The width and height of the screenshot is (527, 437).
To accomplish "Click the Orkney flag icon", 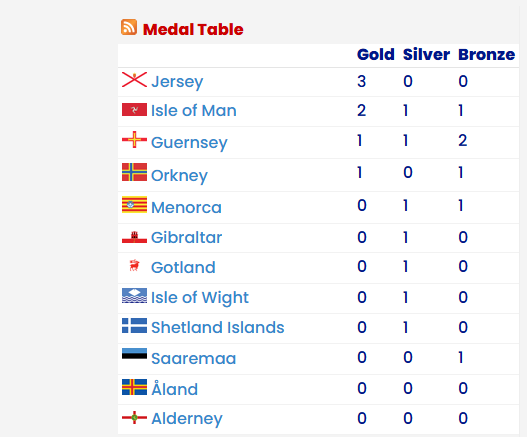I will point(134,172).
